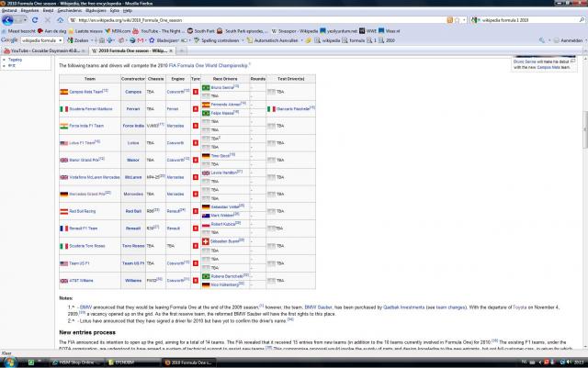
Task: Click the volume icon in system tray
Action: tap(569, 362)
